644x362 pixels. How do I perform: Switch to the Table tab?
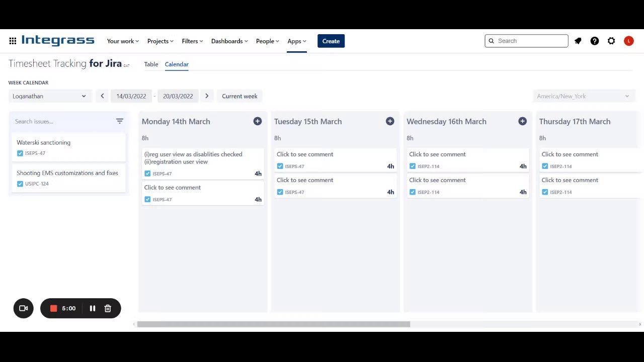coord(151,64)
